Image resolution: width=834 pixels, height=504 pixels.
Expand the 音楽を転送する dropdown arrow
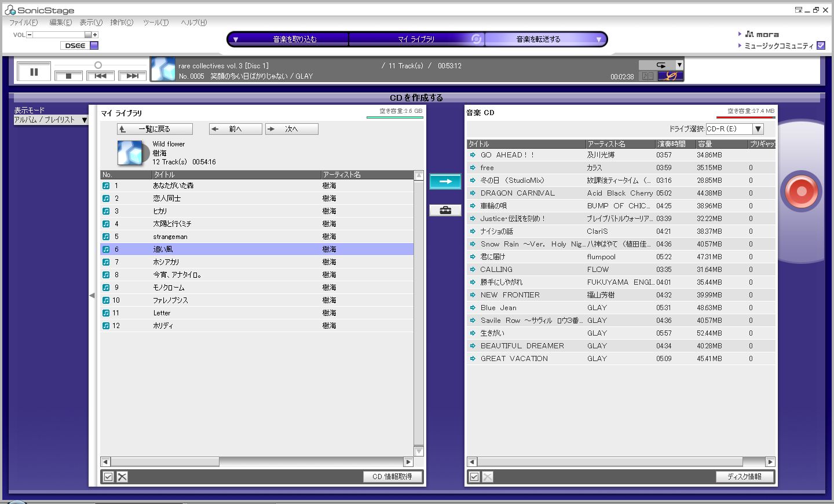599,39
